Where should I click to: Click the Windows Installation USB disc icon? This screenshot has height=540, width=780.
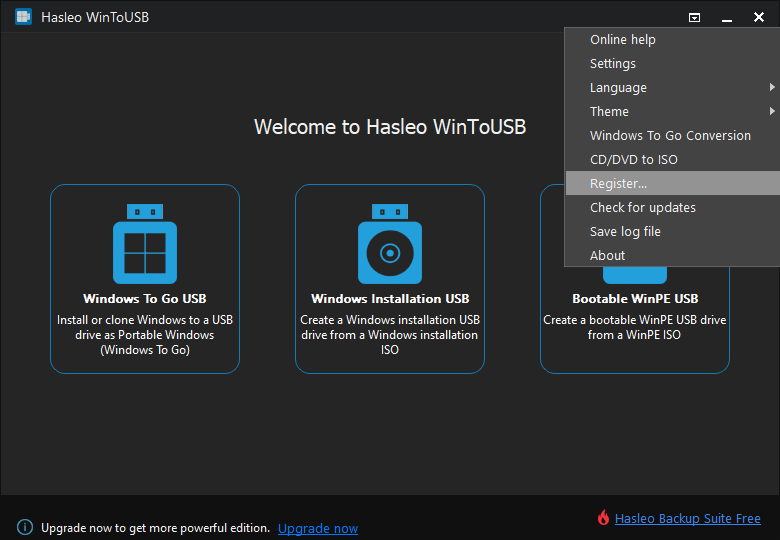click(390, 244)
